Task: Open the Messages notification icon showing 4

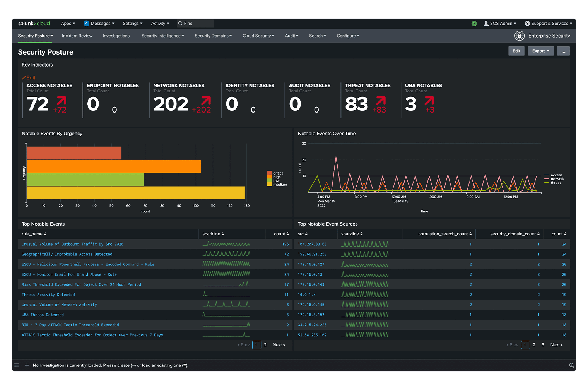Action: tap(86, 23)
